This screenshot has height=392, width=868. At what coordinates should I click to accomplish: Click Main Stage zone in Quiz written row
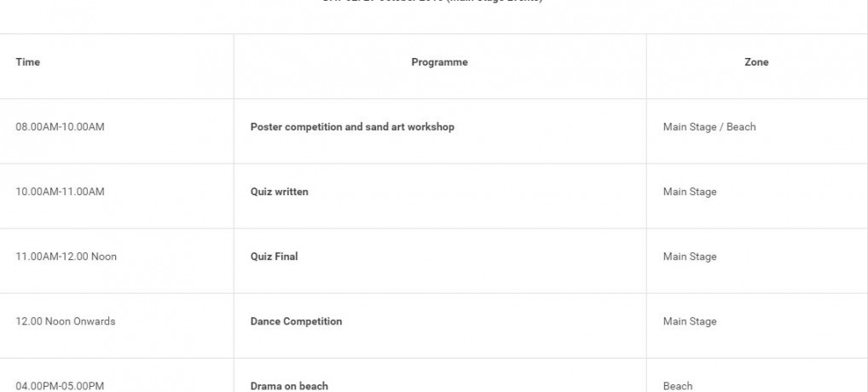pyautogui.click(x=690, y=192)
